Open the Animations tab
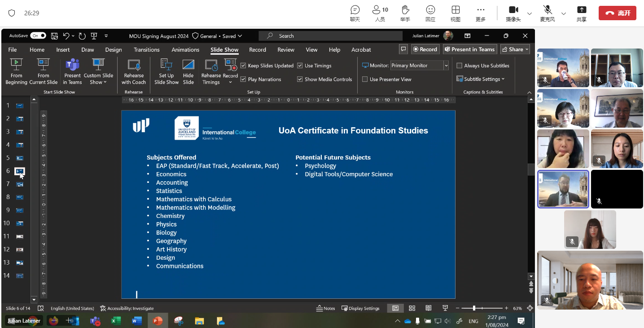 185,50
